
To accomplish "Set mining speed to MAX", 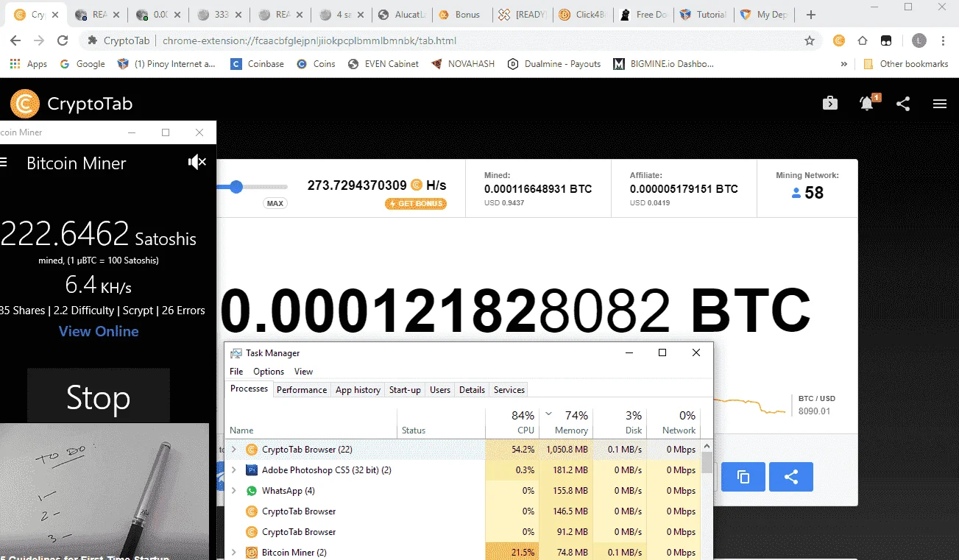I will click(x=275, y=204).
